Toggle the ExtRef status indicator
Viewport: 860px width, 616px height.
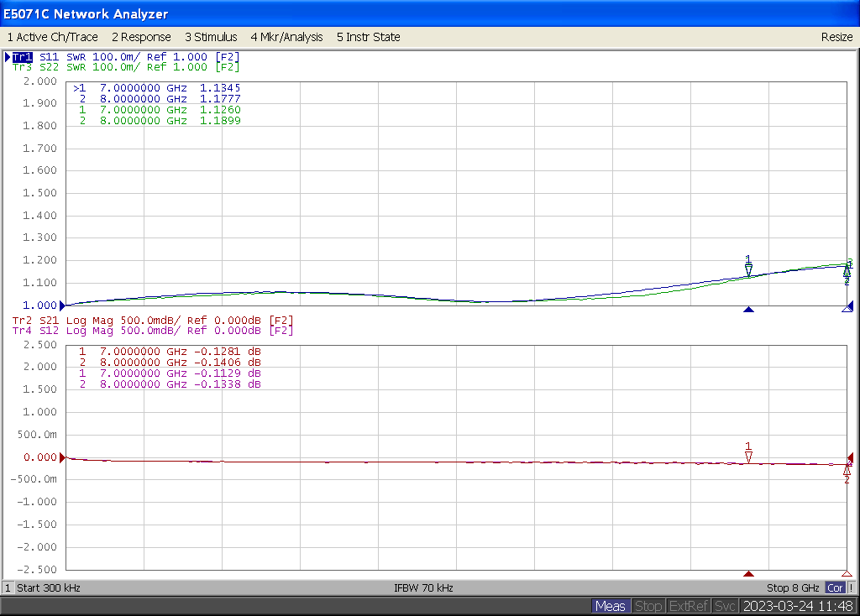point(689,606)
